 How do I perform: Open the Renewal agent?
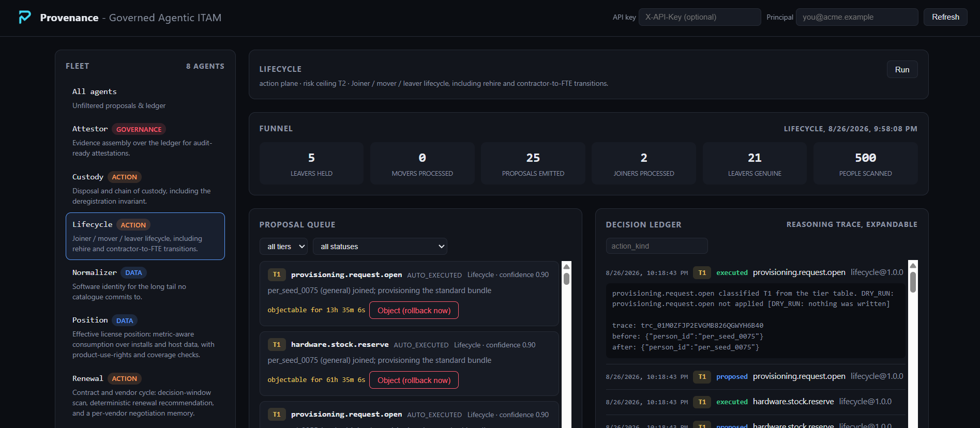coord(145,395)
